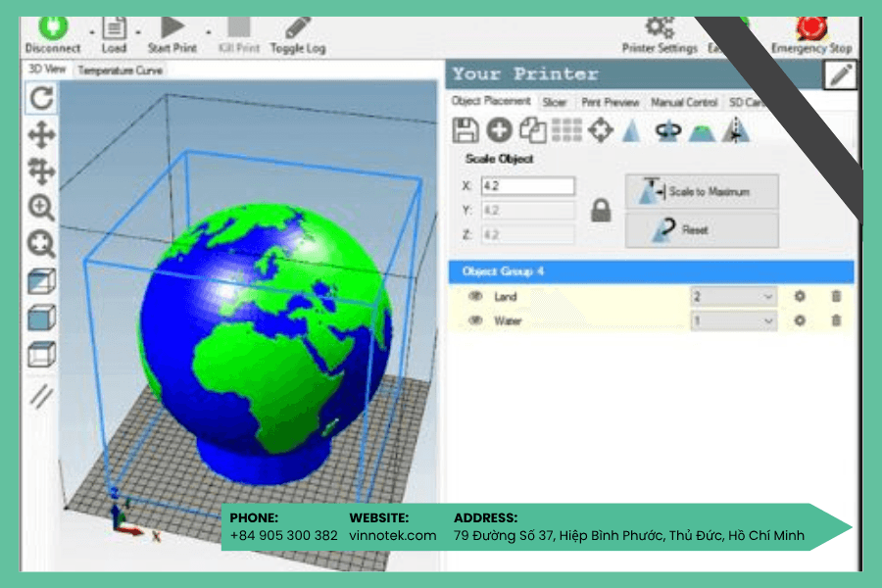Toggle visibility of the Land object
882x588 pixels.
pyautogui.click(x=475, y=297)
